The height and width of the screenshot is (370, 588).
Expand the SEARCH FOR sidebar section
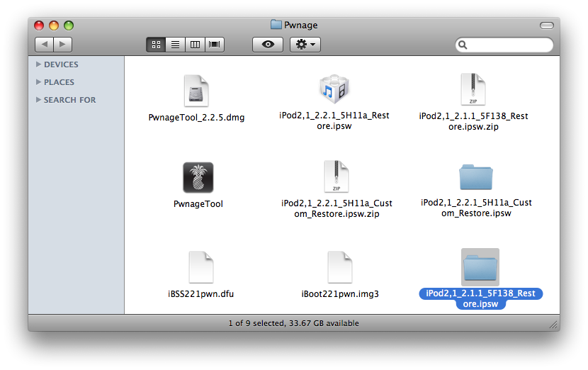tap(38, 100)
